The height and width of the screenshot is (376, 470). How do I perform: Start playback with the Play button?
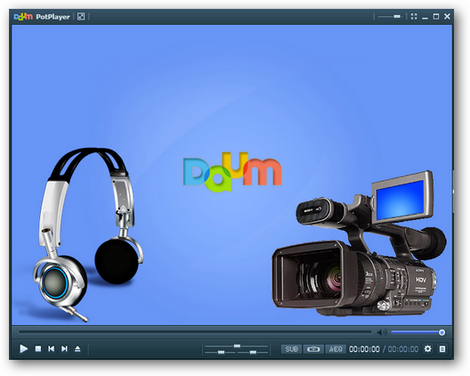point(23,349)
